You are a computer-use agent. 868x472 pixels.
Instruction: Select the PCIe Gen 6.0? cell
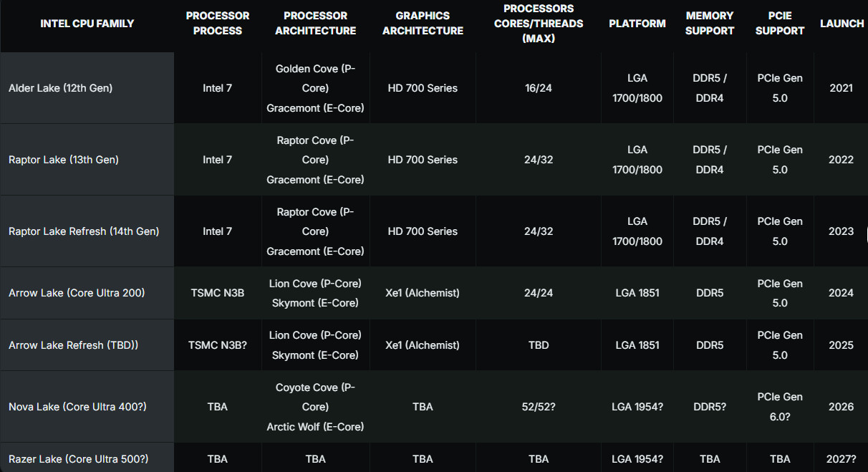pyautogui.click(x=780, y=407)
